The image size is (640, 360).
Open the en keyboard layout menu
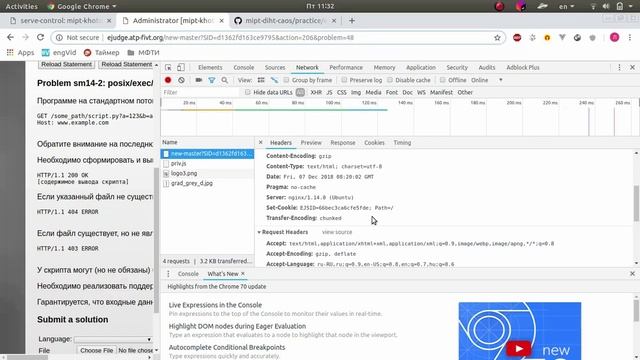click(566, 6)
